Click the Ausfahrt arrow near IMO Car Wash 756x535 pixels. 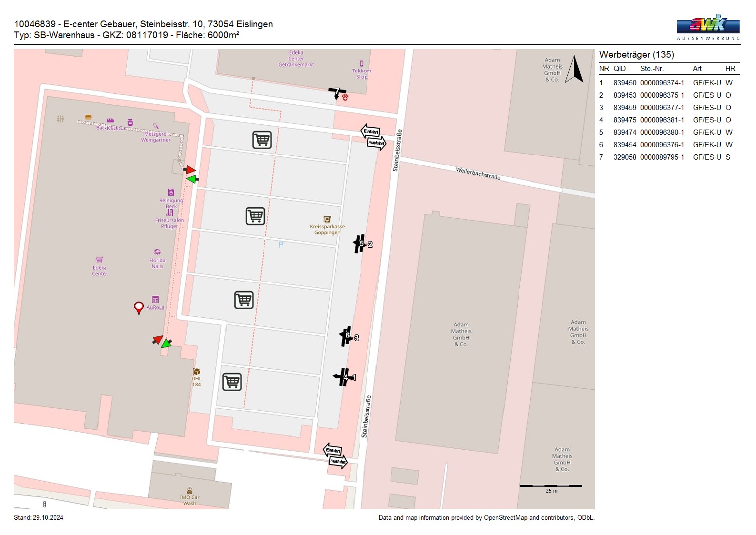[338, 462]
